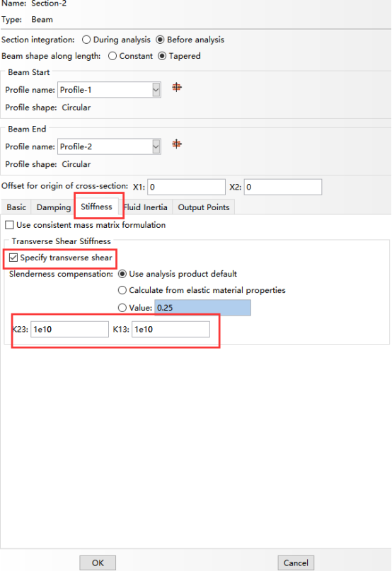
Task: Choose Tapered beam shape along length
Action: (162, 56)
